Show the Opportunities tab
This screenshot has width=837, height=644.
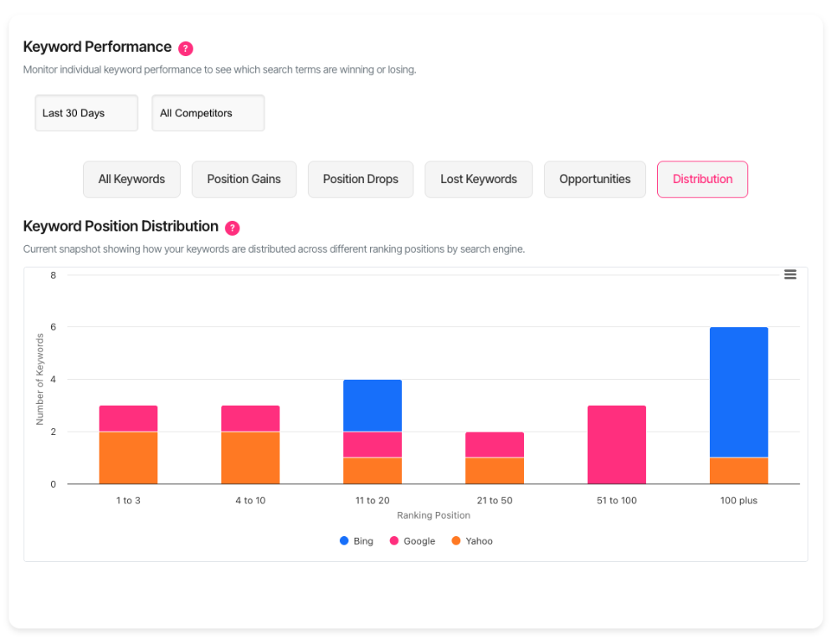pyautogui.click(x=594, y=179)
